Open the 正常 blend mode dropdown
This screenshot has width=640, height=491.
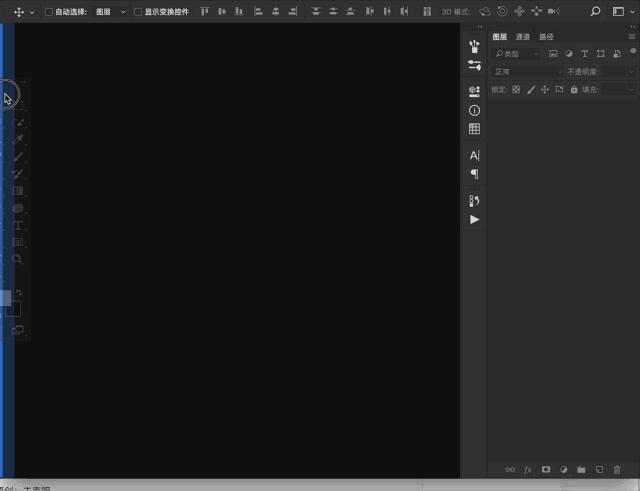click(527, 71)
